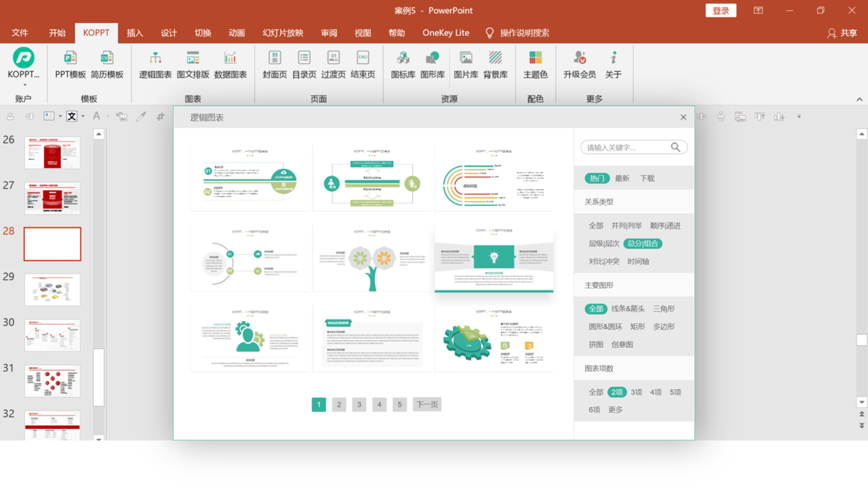Image resolution: width=868 pixels, height=496 pixels.
Task: Select slide 29 thumbnail
Action: [52, 290]
